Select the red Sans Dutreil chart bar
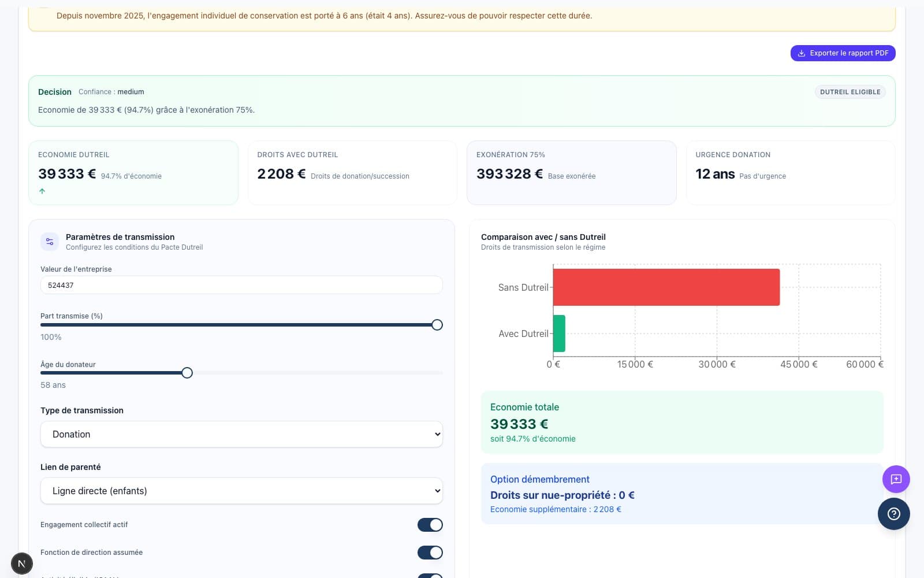924x578 pixels. tap(666, 287)
